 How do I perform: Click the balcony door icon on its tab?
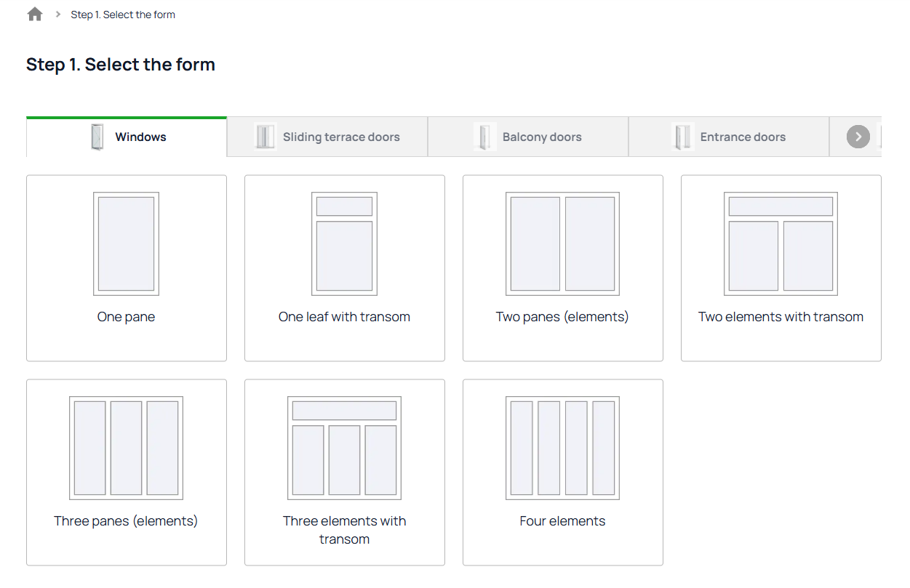[484, 136]
